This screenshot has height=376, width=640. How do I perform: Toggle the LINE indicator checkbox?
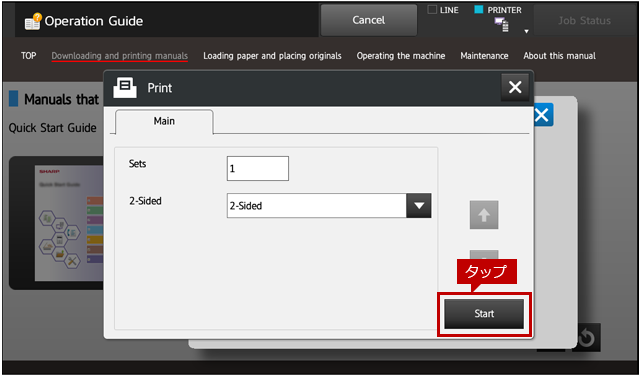tap(432, 10)
